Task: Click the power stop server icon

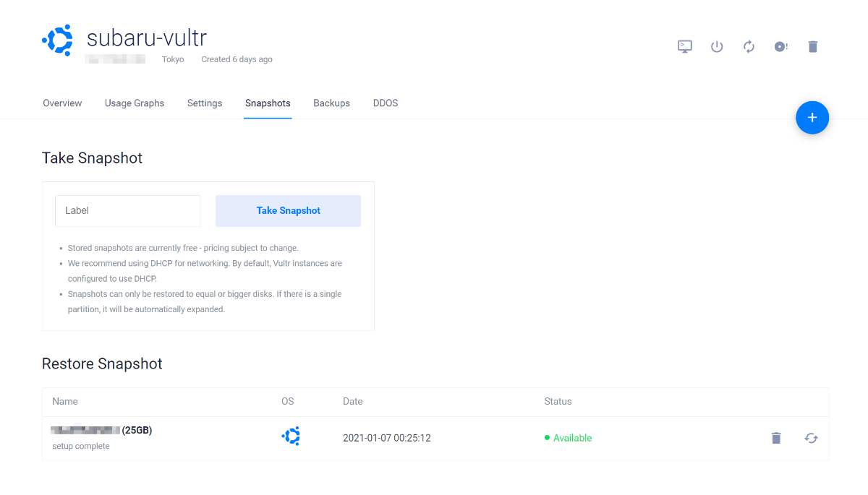Action: coord(717,46)
